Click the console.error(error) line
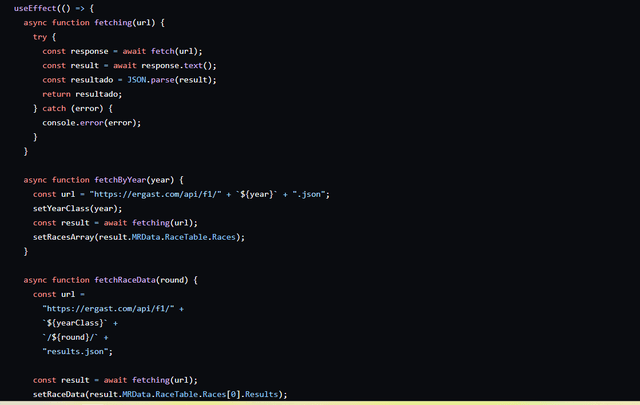 point(91,122)
